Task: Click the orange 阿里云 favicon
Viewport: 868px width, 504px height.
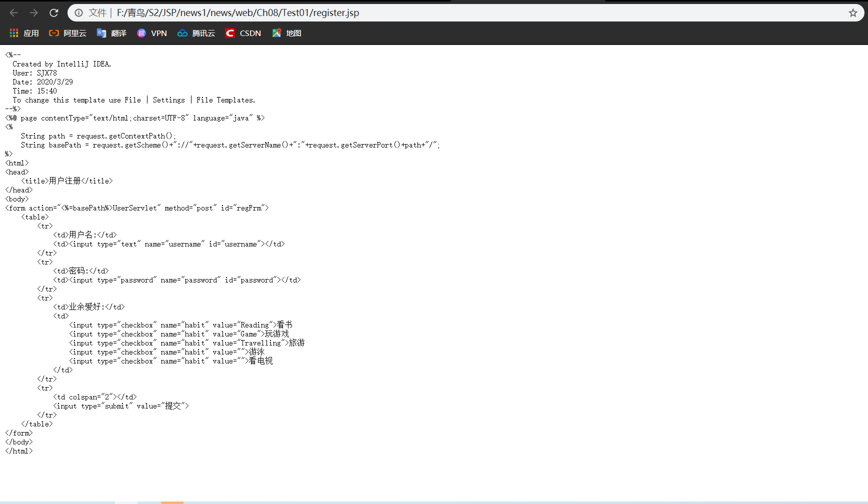Action: pyautogui.click(x=53, y=33)
